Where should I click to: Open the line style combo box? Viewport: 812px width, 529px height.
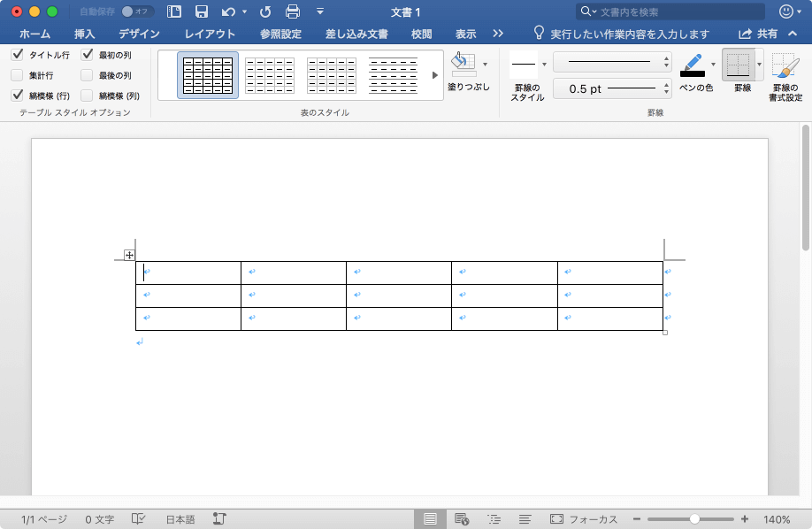click(x=612, y=62)
